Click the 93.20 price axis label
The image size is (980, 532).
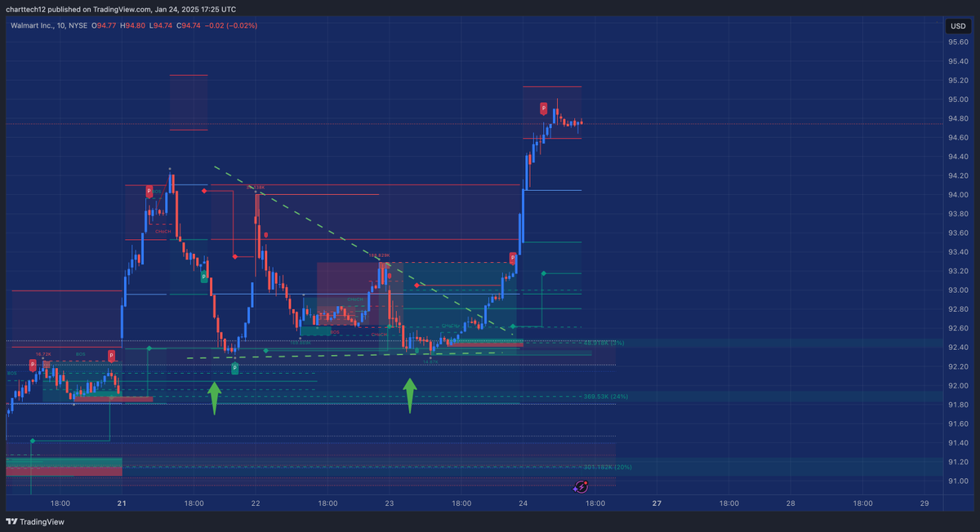(x=958, y=271)
